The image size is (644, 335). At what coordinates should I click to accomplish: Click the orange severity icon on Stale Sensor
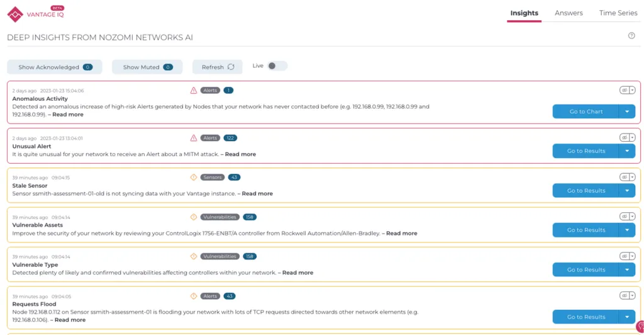pyautogui.click(x=194, y=178)
